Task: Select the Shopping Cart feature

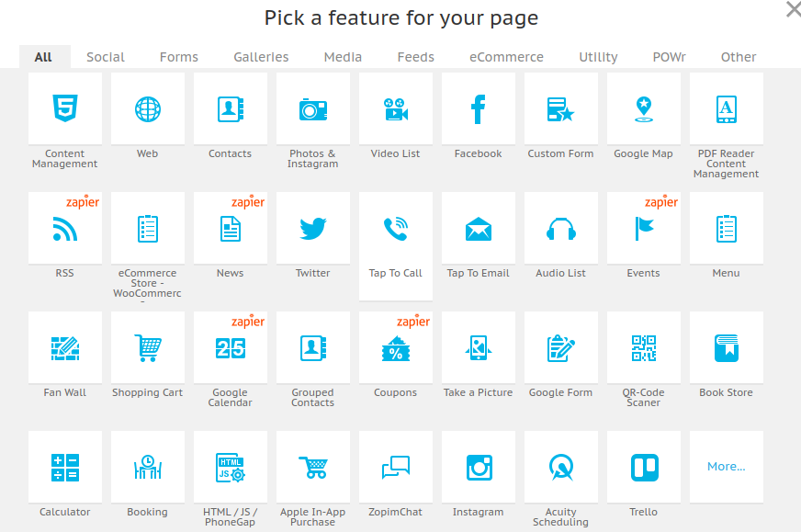Action: 147,346
